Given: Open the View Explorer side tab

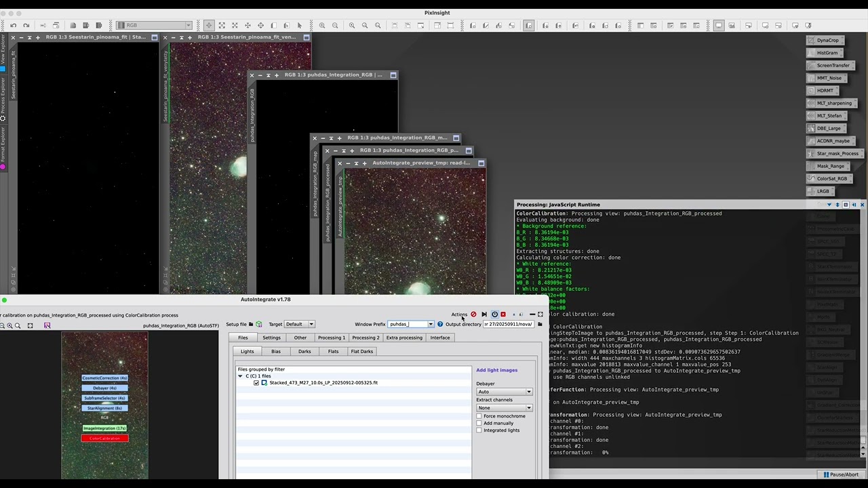Looking at the screenshot, I should point(3,53).
